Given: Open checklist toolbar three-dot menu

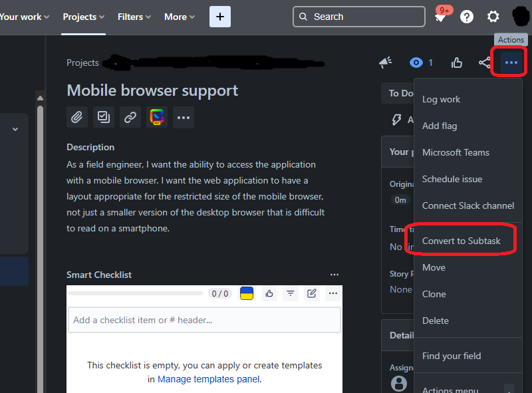Looking at the screenshot, I should (333, 293).
